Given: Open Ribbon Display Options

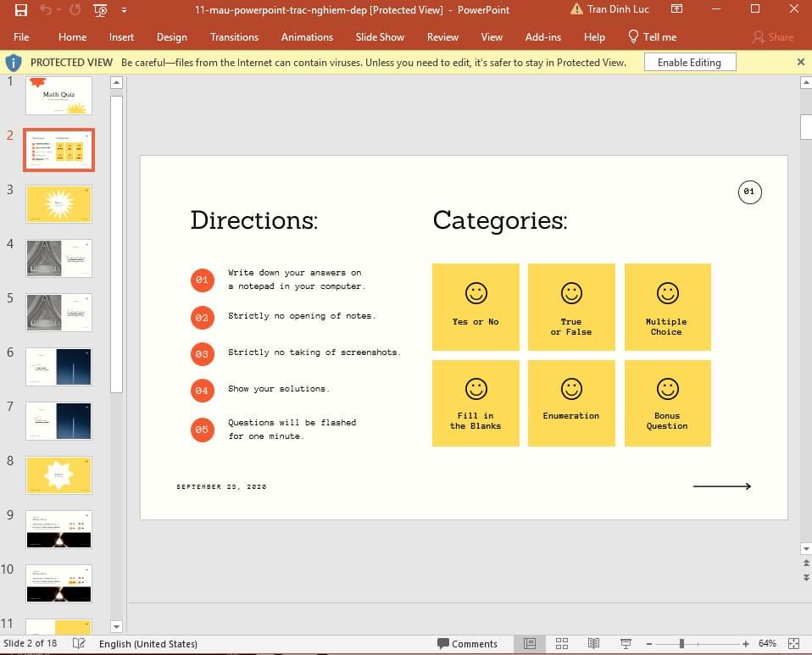Looking at the screenshot, I should (676, 9).
